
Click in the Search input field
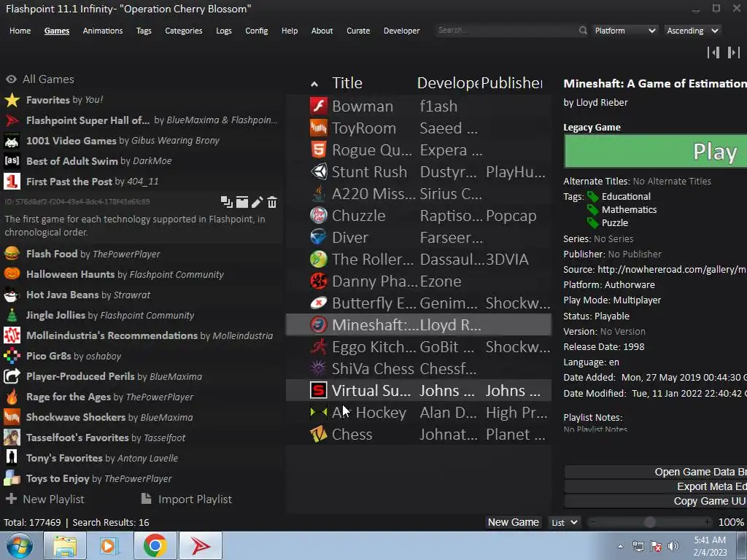tap(506, 31)
